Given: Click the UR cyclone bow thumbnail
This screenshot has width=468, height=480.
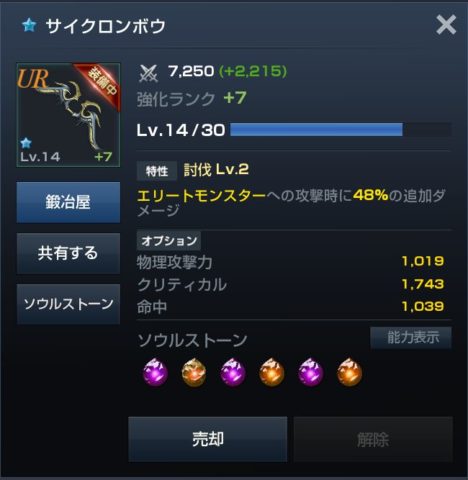Looking at the screenshot, I should click(68, 115).
